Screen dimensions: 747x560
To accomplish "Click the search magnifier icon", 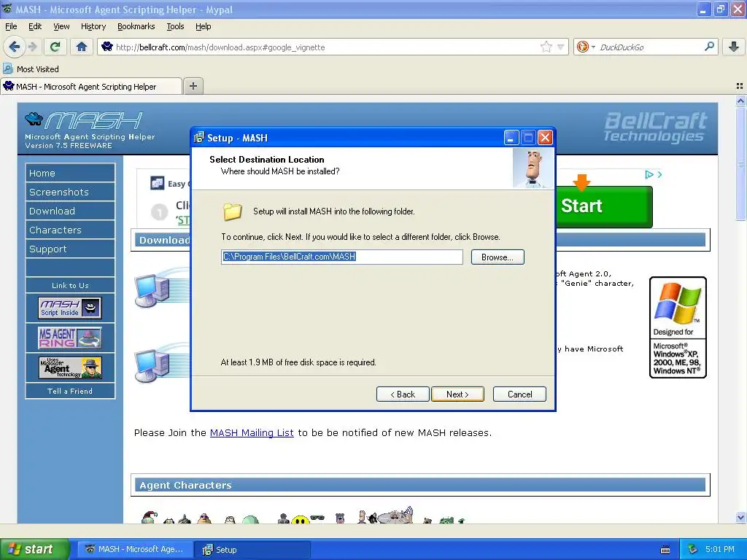I will 709,47.
